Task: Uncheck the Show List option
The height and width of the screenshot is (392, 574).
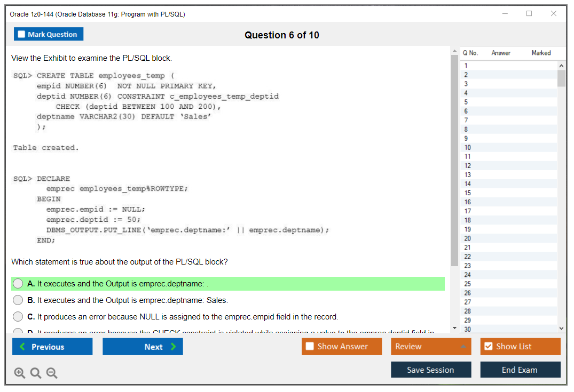Action: click(x=488, y=347)
